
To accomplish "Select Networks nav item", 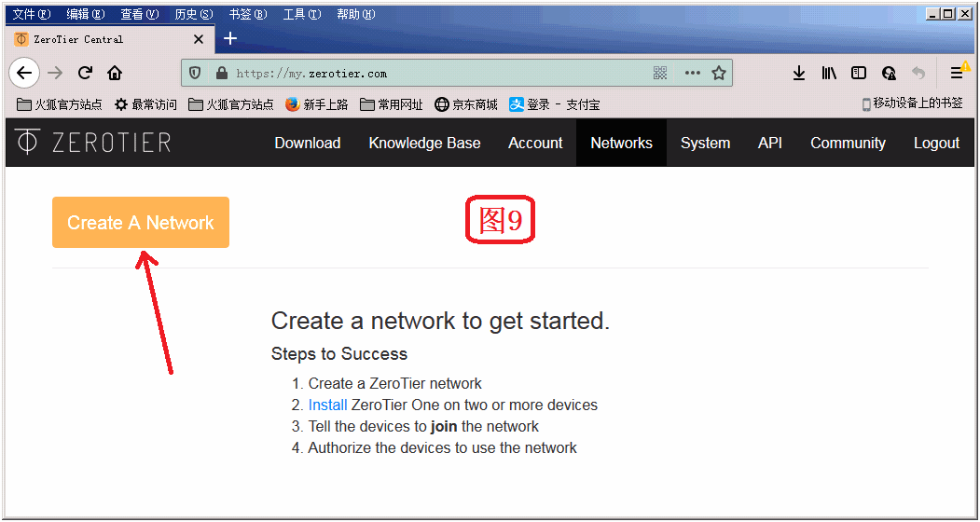I will 621,143.
